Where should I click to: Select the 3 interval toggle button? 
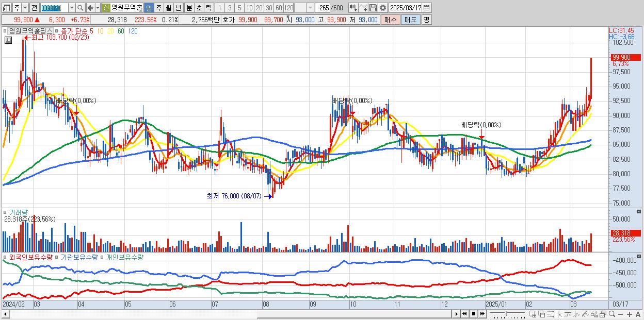(x=230, y=8)
